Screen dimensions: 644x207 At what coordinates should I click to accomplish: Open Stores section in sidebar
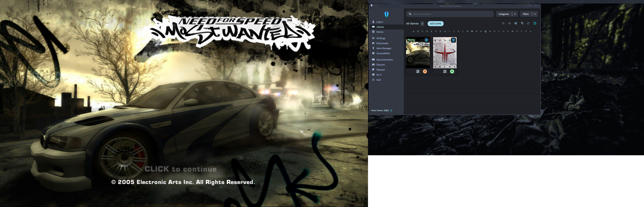click(379, 32)
